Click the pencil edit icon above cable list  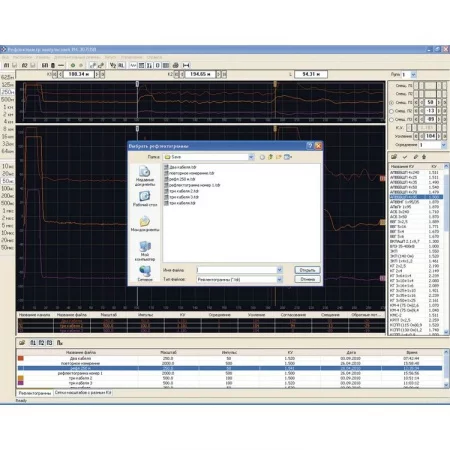[x=416, y=157]
